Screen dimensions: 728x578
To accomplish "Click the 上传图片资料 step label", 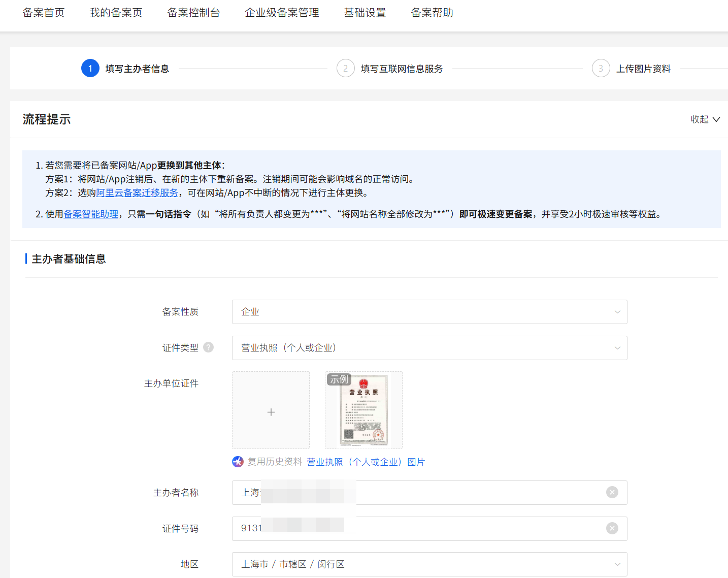I will coord(643,69).
